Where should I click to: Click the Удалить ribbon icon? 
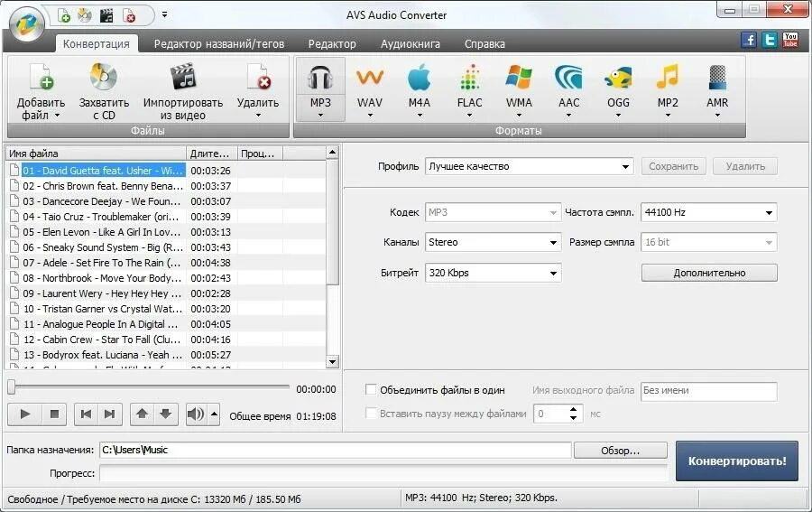point(258,77)
